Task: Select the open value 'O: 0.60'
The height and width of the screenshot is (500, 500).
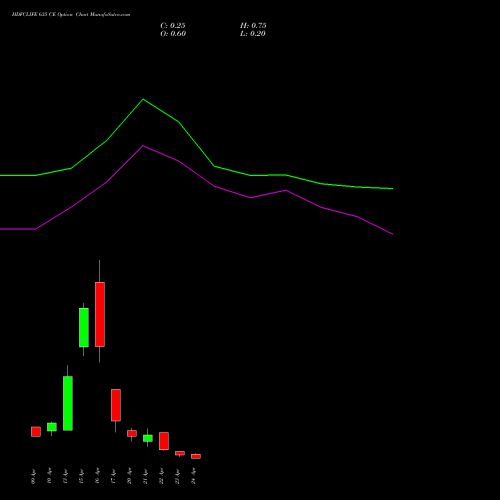Action: [x=173, y=34]
